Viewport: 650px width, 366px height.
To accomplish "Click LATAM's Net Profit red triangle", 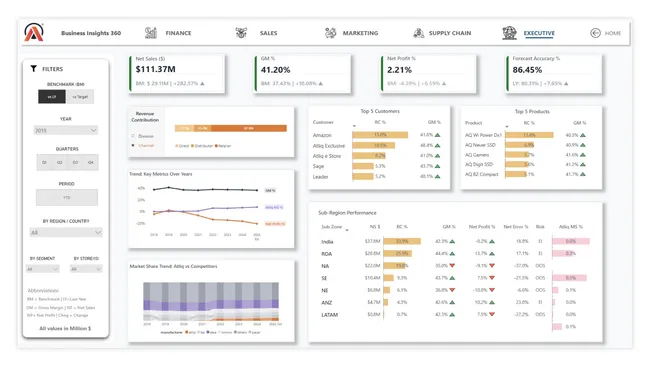I will [492, 315].
